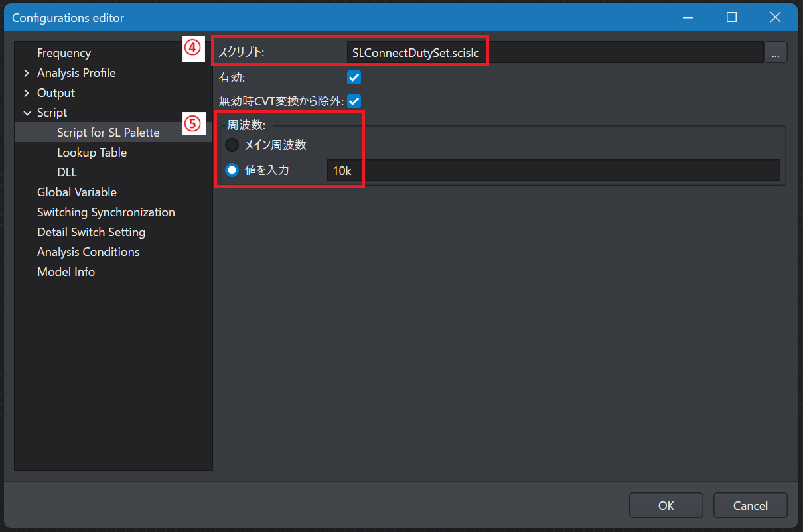Select the メイン周波数 radio button
Image resolution: width=803 pixels, height=532 pixels.
[232, 145]
